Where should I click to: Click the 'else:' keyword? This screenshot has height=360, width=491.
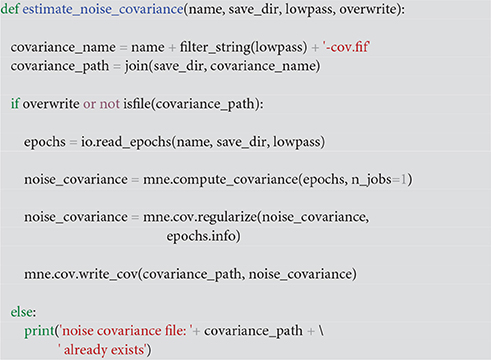click(23, 312)
